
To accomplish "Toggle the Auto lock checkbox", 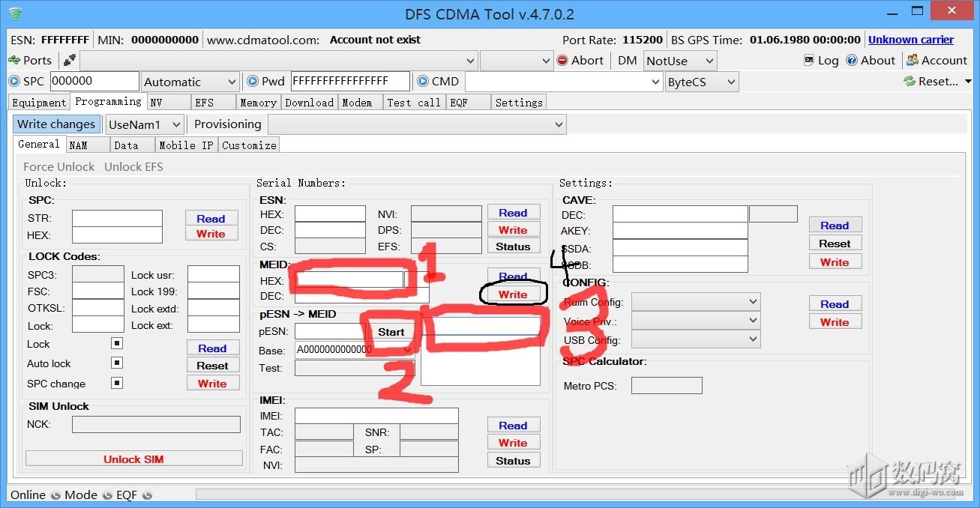I will click(116, 363).
